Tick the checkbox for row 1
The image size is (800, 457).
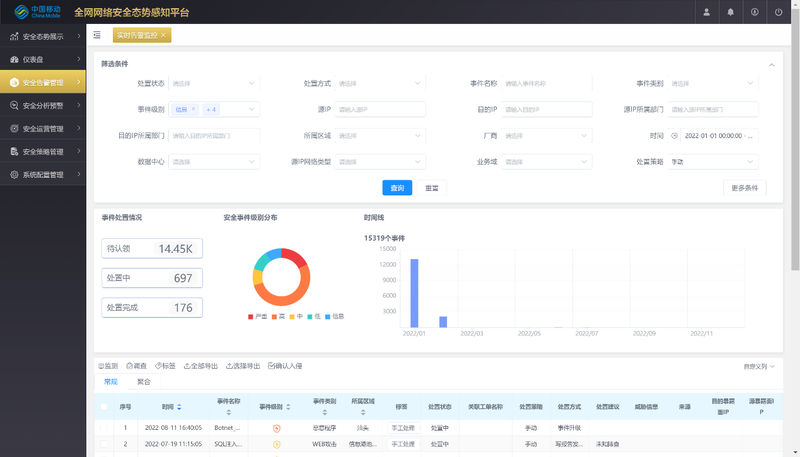click(104, 428)
